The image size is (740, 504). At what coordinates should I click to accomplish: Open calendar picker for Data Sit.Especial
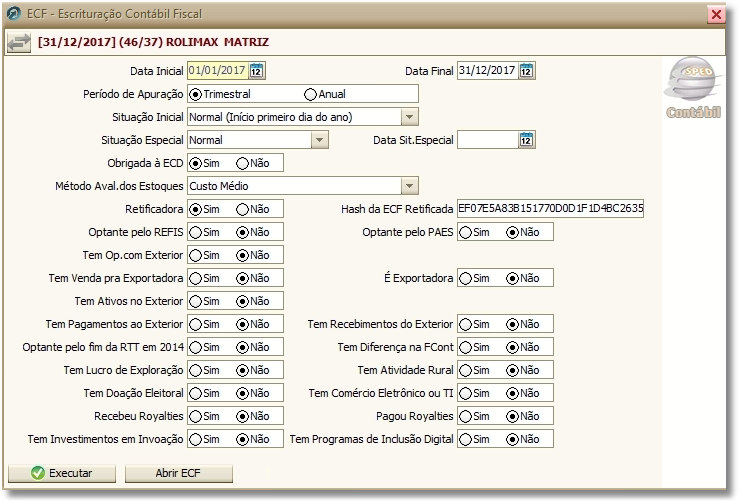(527, 140)
